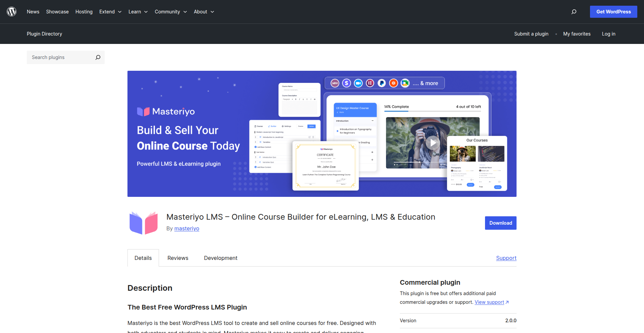Open the Hosting page
Image resolution: width=644 pixels, height=333 pixels.
(84, 12)
